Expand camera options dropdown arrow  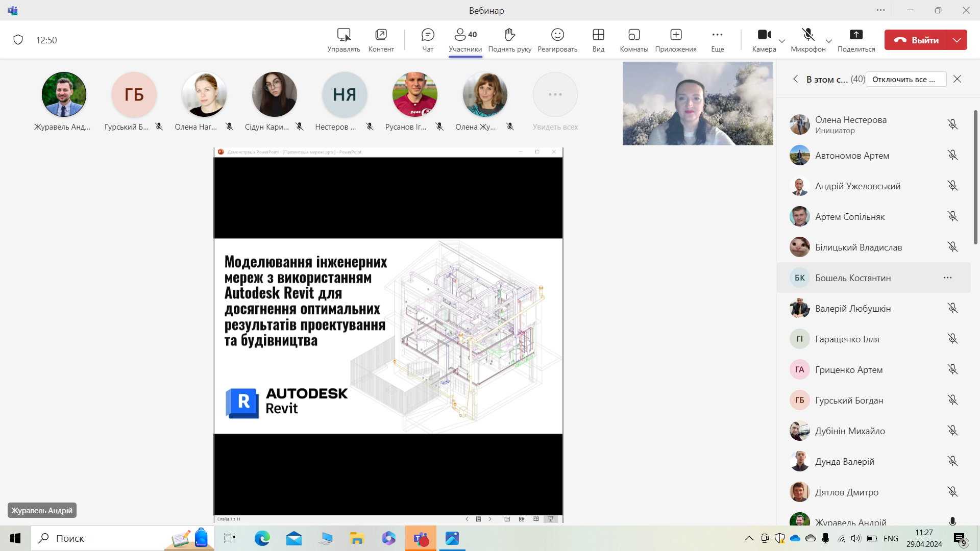pos(782,41)
